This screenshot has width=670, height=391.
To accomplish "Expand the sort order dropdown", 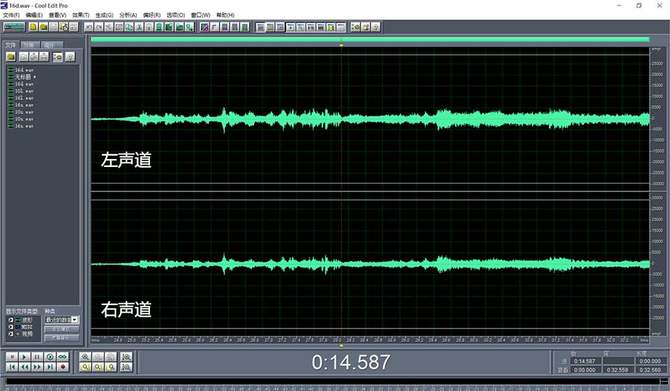I will click(x=75, y=320).
